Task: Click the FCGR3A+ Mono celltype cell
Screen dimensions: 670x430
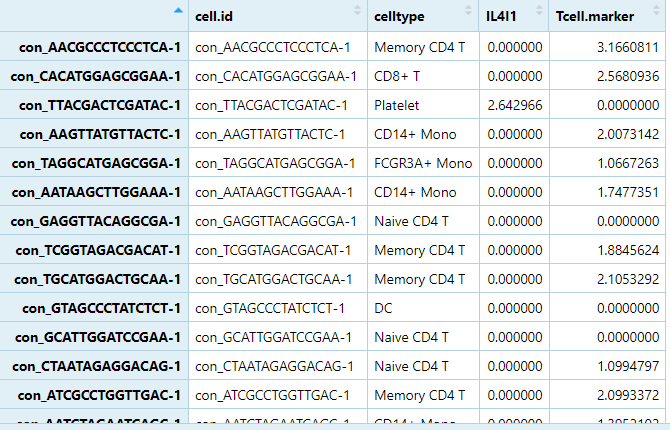Action: tap(423, 163)
